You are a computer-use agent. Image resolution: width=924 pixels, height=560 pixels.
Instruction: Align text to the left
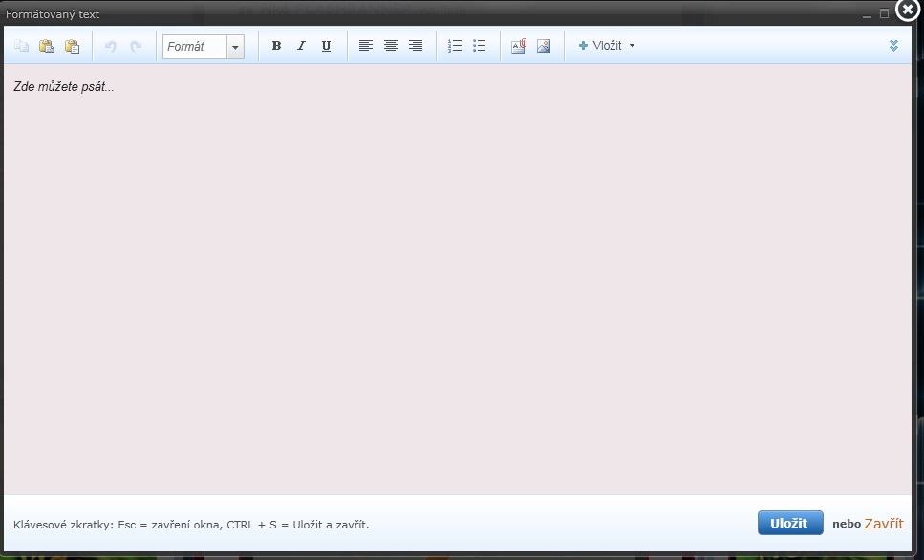365,46
